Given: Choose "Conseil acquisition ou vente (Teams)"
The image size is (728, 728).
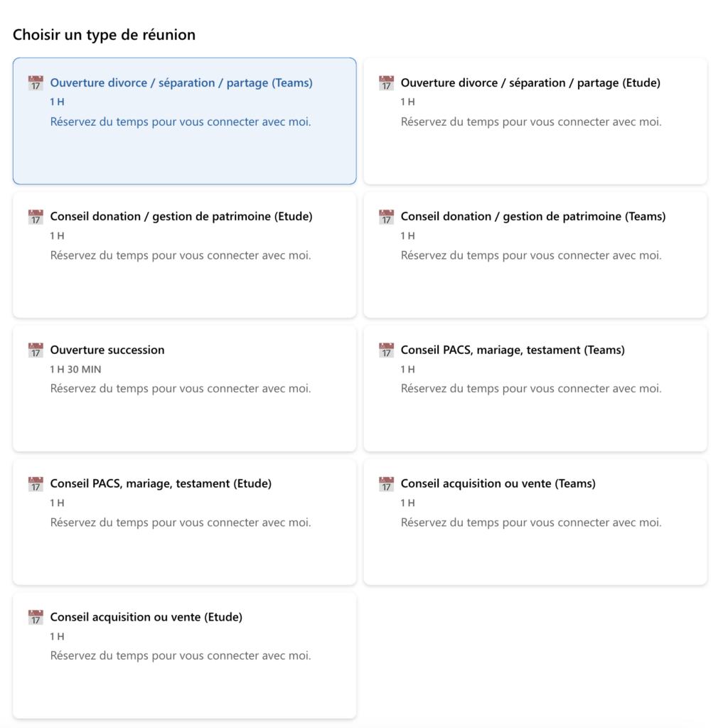Looking at the screenshot, I should coord(498,484).
